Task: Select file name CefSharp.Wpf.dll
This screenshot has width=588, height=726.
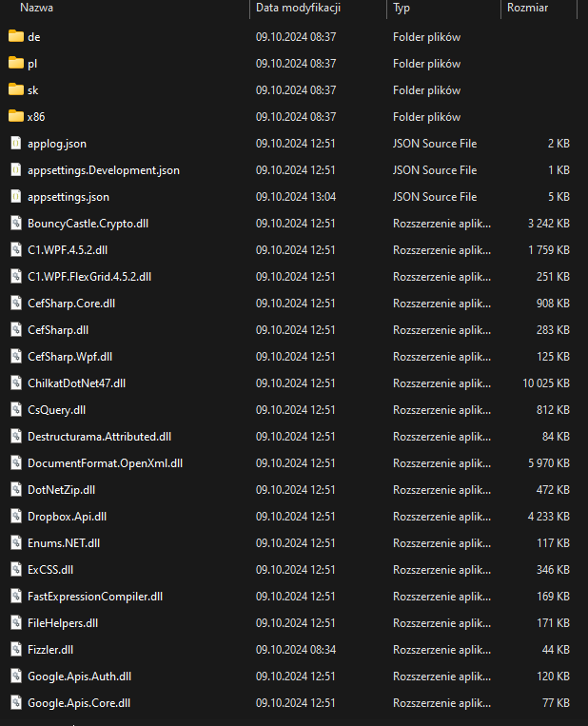Action: 69,357
